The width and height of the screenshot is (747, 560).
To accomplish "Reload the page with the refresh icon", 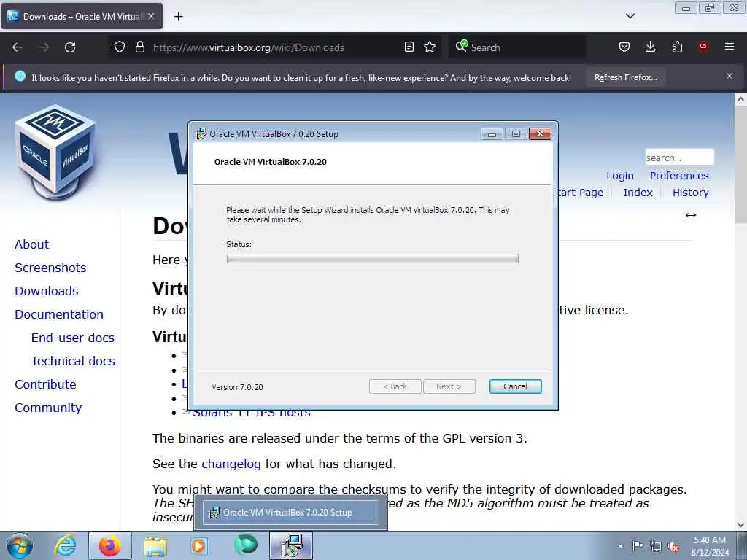I will [x=70, y=47].
